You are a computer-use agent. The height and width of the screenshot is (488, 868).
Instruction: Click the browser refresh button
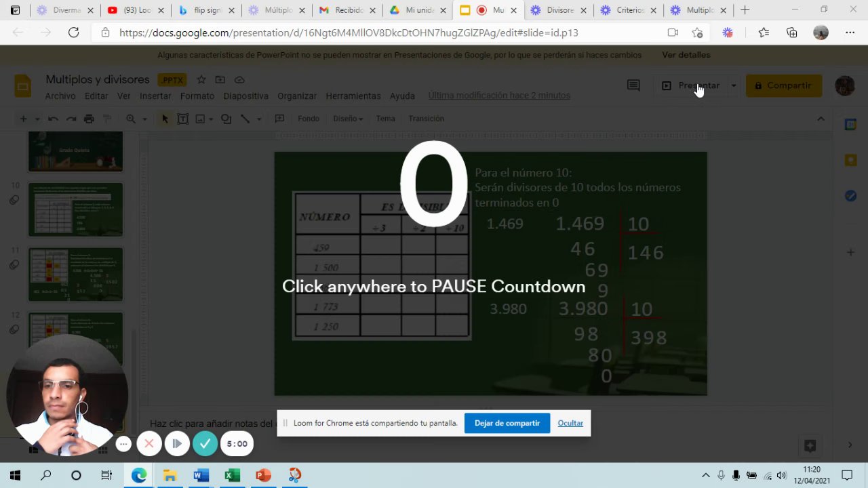point(73,33)
